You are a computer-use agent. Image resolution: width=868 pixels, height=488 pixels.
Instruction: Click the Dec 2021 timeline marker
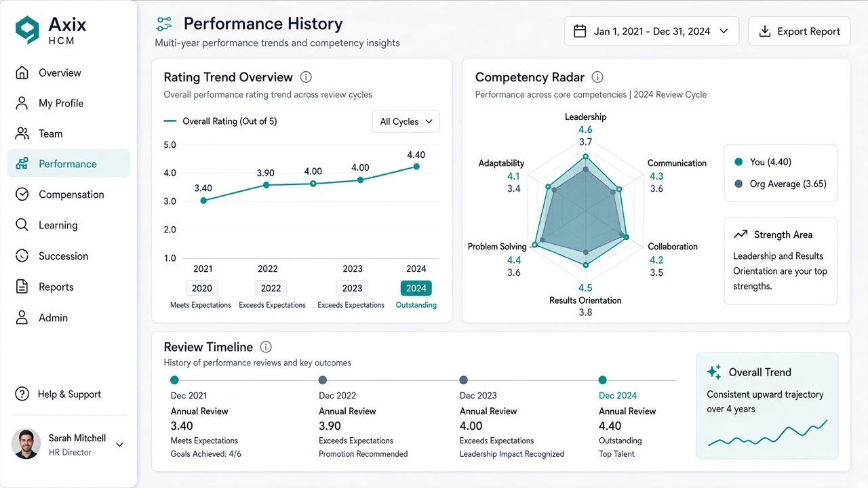[174, 380]
